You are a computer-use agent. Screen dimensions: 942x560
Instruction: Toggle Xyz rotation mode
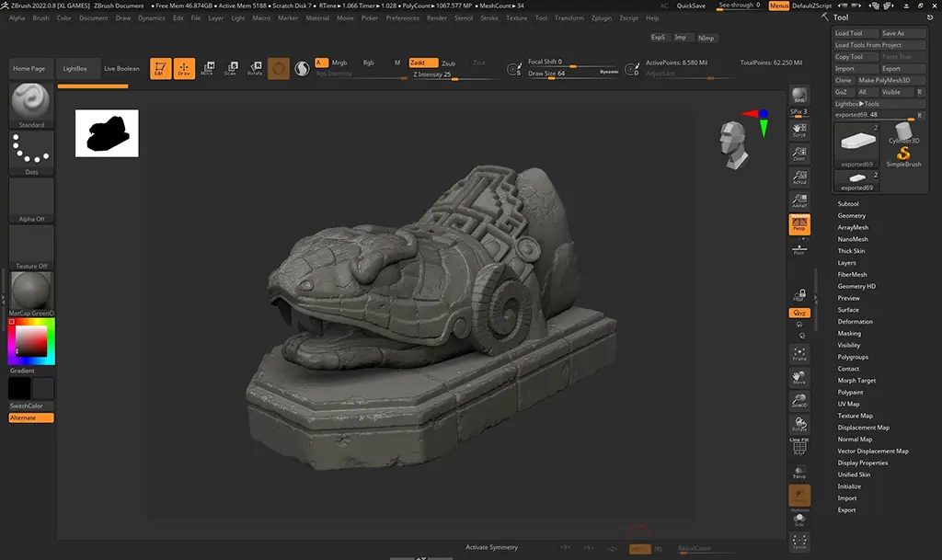coord(799,313)
